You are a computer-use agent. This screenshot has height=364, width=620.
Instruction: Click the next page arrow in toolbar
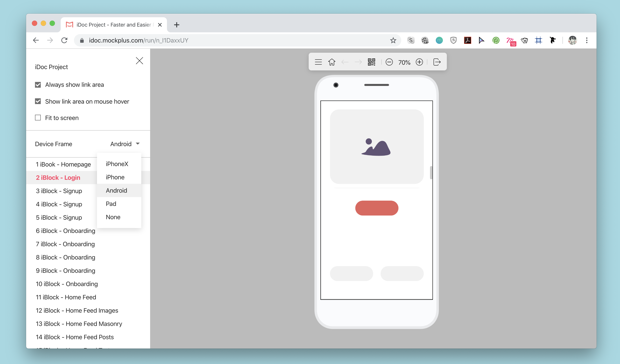(x=358, y=62)
